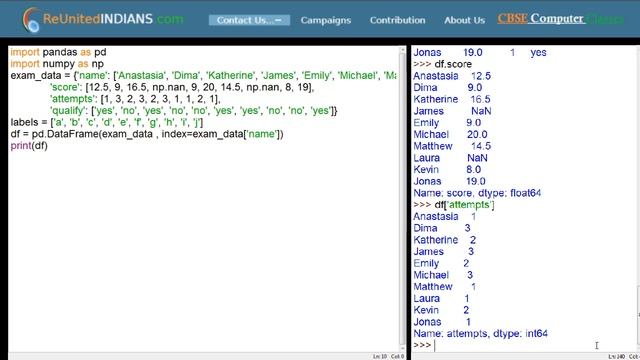Click the editor's vertical scrollbar

click(402, 198)
